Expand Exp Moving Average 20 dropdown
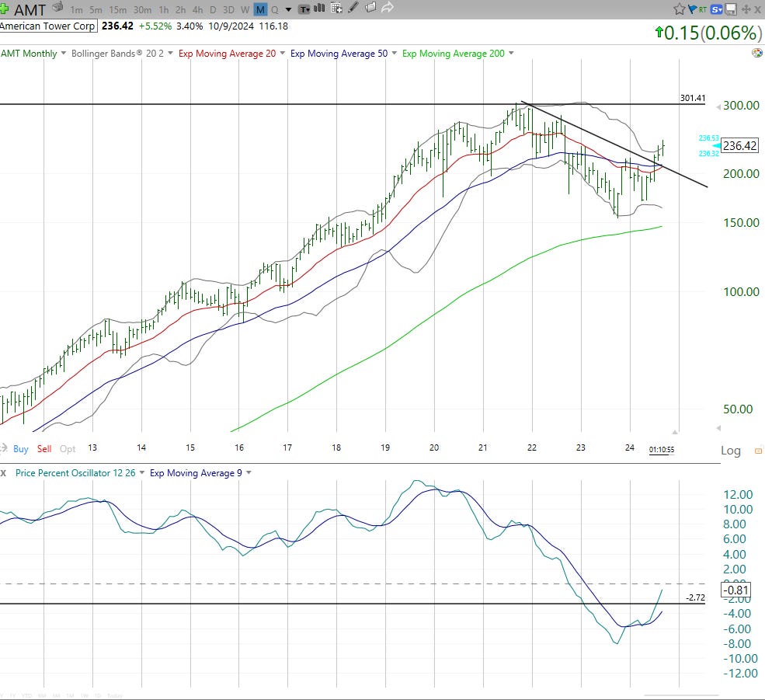The image size is (765, 700). [282, 53]
